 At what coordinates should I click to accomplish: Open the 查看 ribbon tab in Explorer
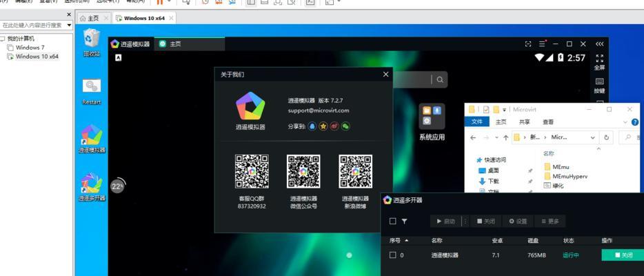[548, 122]
